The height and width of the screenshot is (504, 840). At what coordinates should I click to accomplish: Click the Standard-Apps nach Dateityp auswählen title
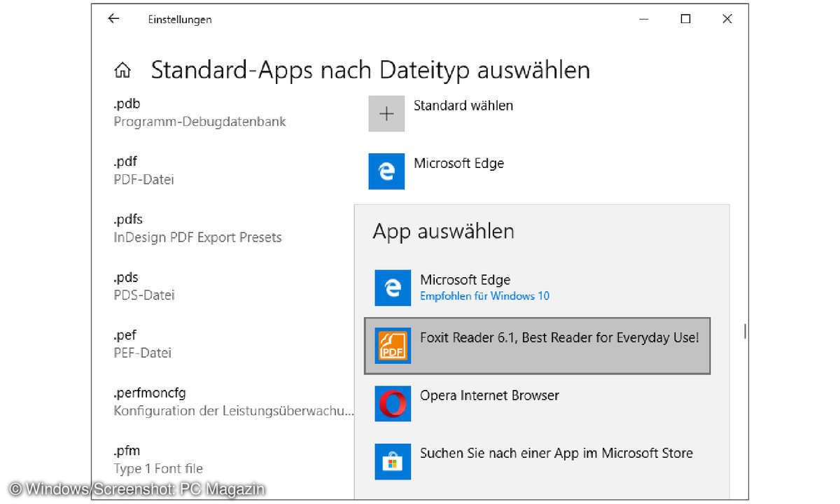pos(370,70)
